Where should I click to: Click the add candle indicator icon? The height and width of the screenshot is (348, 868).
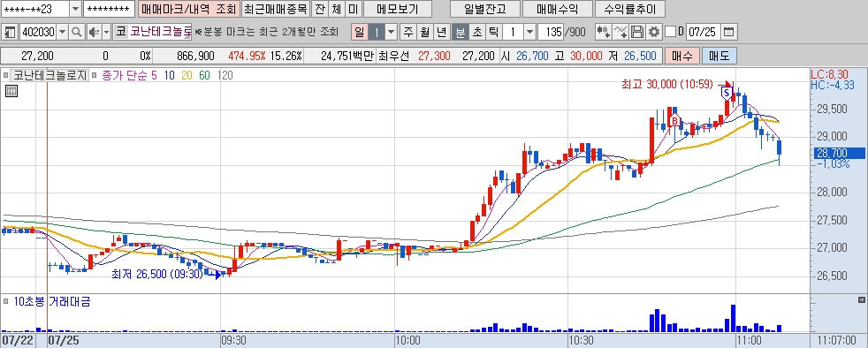click(x=604, y=32)
